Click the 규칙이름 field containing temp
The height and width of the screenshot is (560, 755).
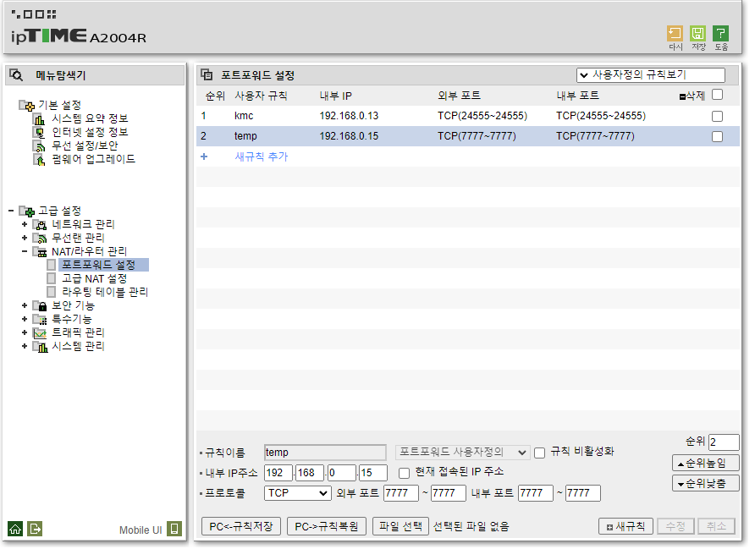[325, 453]
